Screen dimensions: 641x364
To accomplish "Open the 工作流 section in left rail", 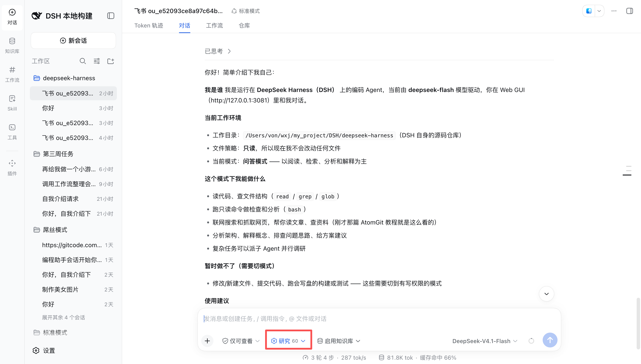I will (x=12, y=75).
